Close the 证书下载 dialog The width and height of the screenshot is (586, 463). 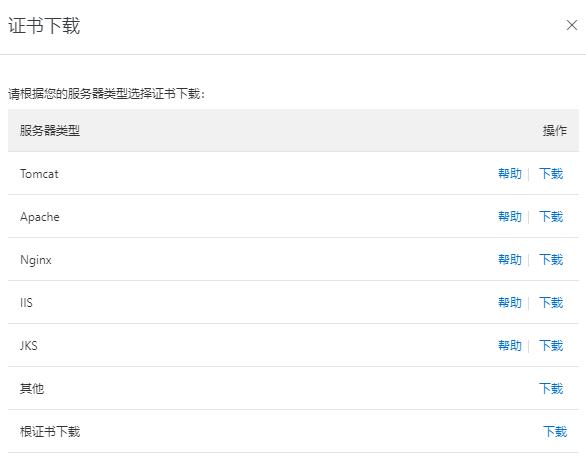coord(572,25)
